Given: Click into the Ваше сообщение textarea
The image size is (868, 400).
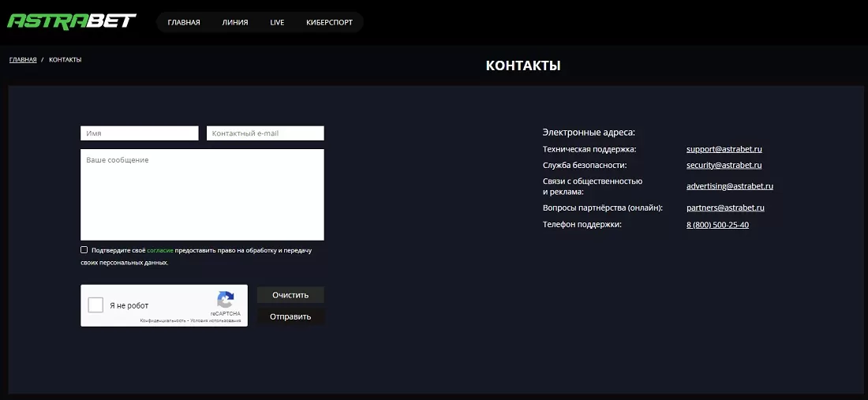Looking at the screenshot, I should 202,195.
